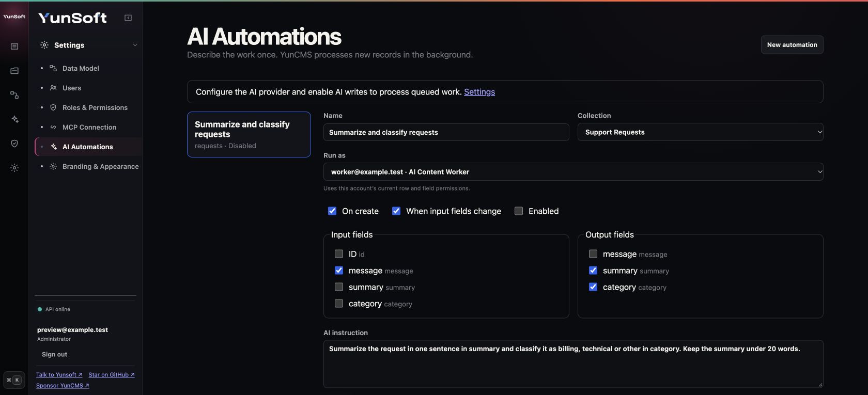Click the API online status indicator
The image size is (868, 395).
54,309
